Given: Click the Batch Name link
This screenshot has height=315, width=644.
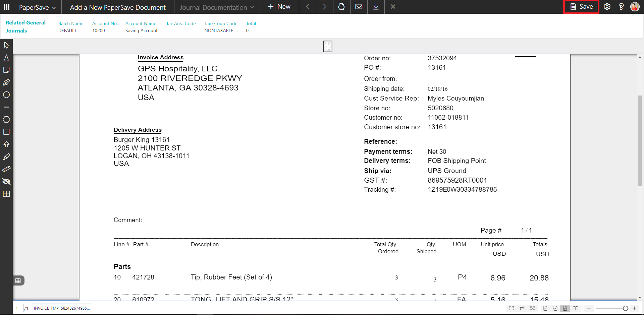Looking at the screenshot, I should tap(71, 23).
